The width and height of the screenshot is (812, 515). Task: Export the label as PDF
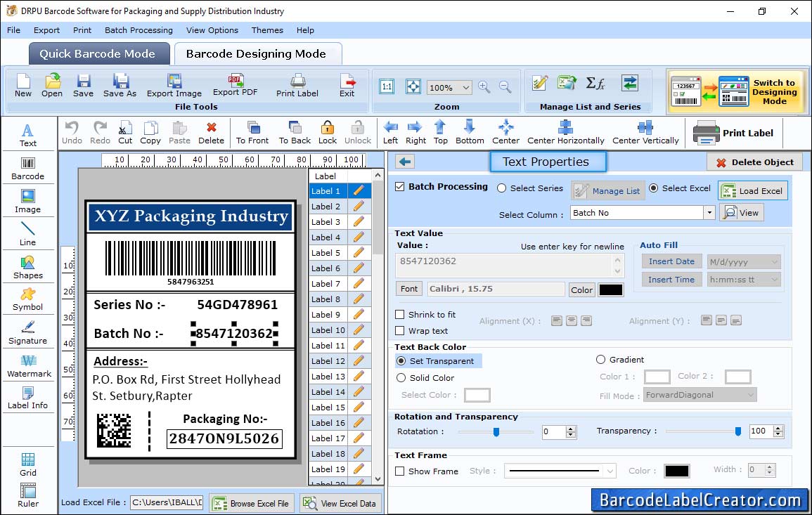pos(235,86)
